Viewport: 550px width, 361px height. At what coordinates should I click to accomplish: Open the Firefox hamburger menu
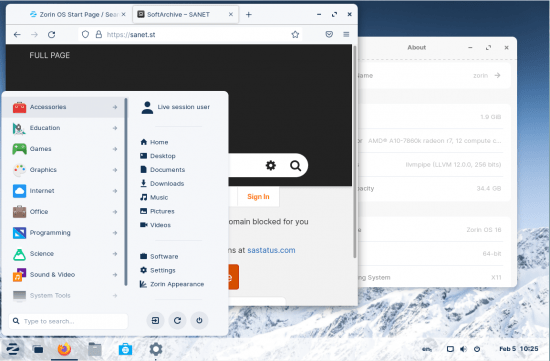tap(346, 34)
